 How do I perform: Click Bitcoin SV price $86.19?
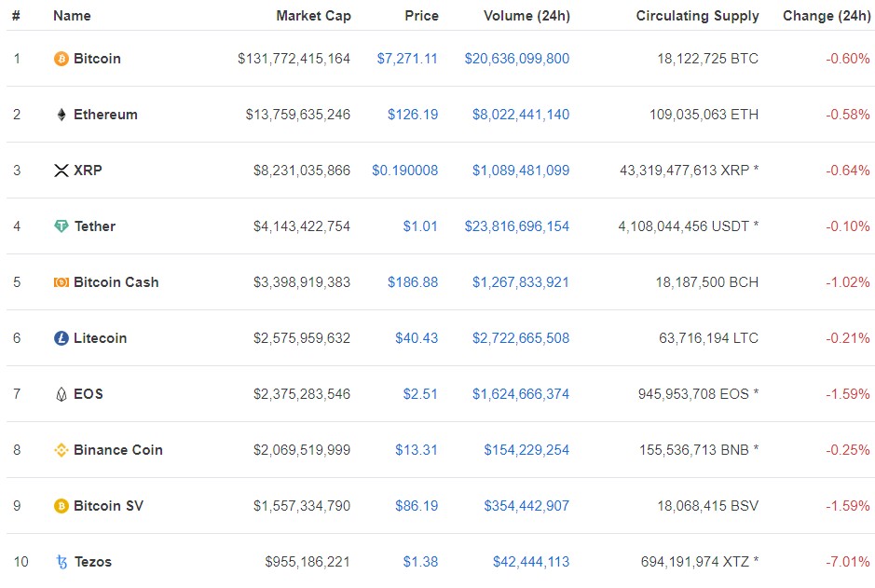point(417,505)
